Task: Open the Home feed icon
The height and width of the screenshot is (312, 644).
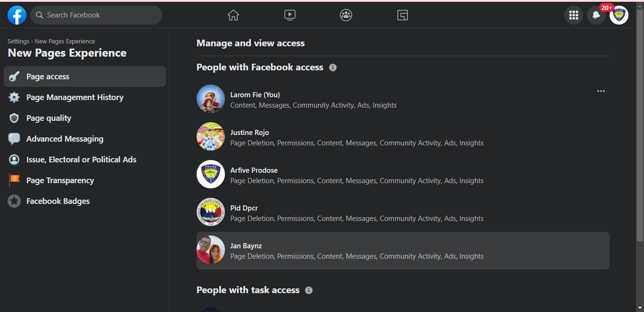Action: (233, 15)
